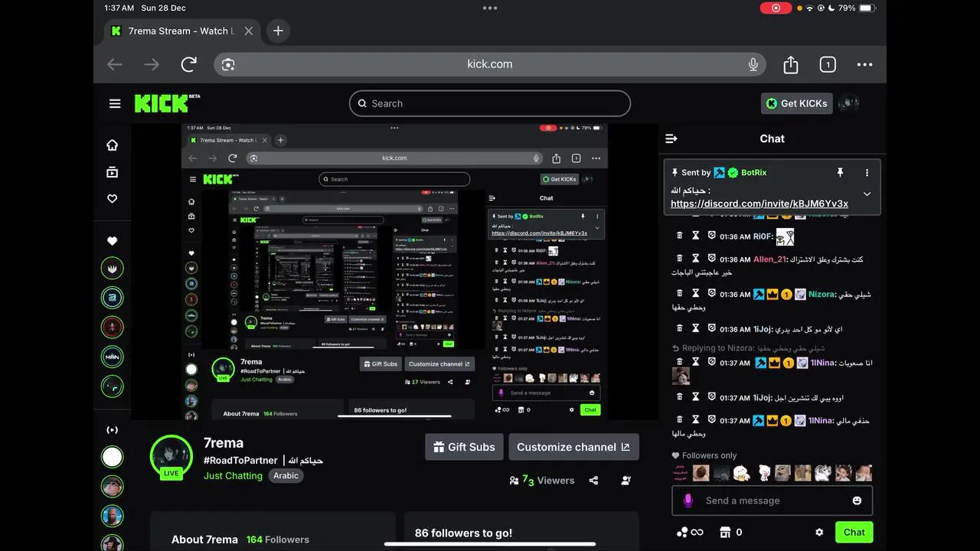The image size is (980, 551).
Task: Ban Nizora using shield icon
Action: coord(711,294)
